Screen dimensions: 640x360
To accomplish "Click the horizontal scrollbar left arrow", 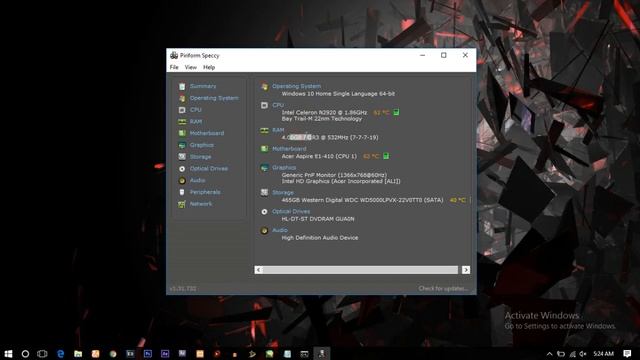I will click(258, 270).
